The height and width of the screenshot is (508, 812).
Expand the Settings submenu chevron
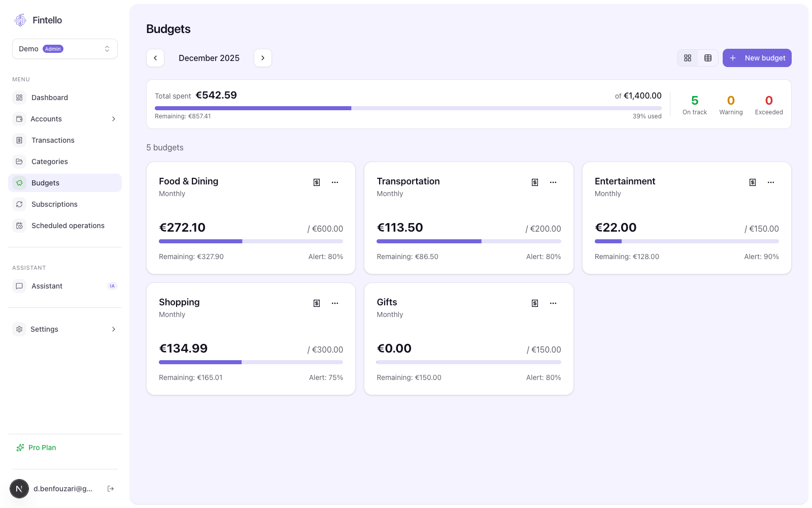tap(114, 329)
